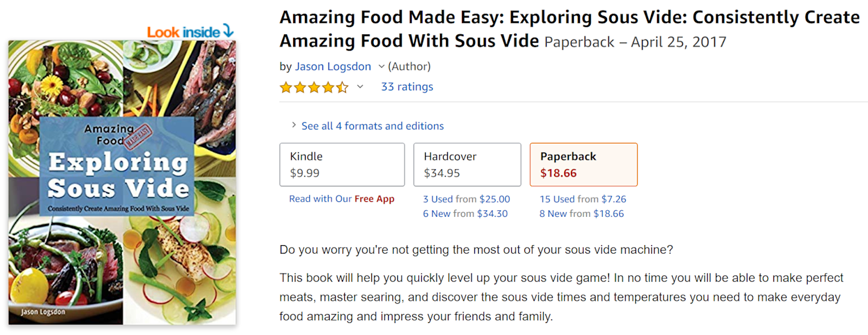Select the Paperback $18.66 format

click(x=583, y=164)
